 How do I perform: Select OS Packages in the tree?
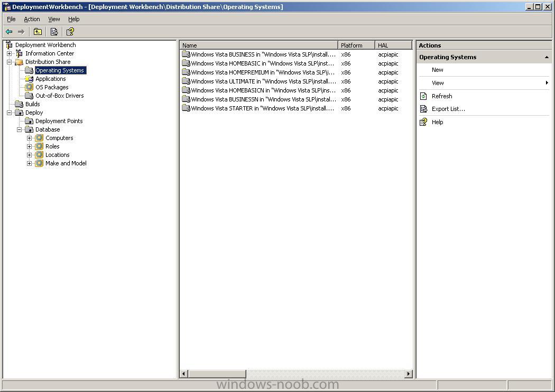point(52,87)
